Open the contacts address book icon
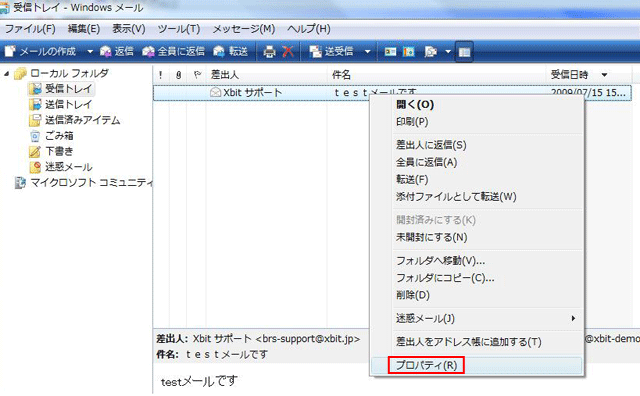This screenshot has width=640, height=396. click(390, 52)
